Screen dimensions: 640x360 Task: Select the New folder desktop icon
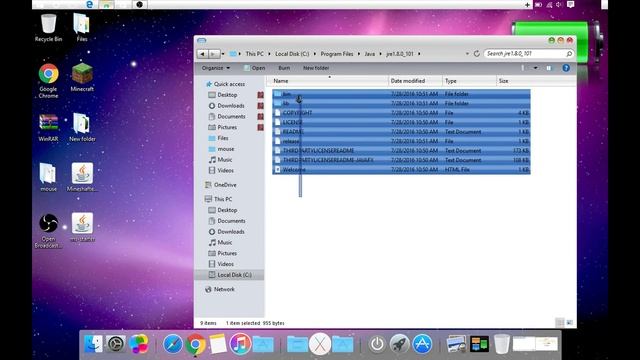click(x=82, y=128)
